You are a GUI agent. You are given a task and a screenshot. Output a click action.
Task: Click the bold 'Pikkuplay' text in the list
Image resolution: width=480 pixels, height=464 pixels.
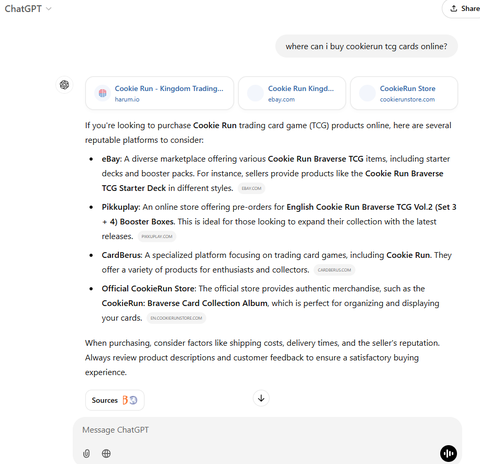point(120,207)
